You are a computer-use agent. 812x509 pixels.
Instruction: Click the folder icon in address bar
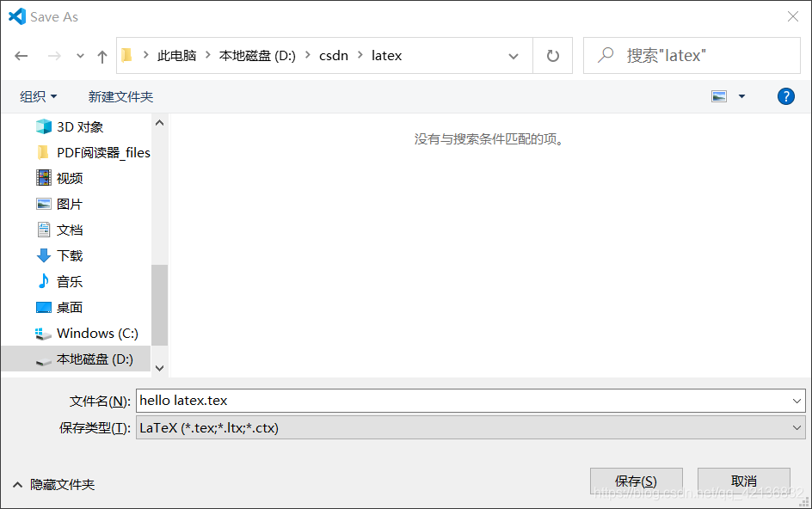pyautogui.click(x=127, y=55)
